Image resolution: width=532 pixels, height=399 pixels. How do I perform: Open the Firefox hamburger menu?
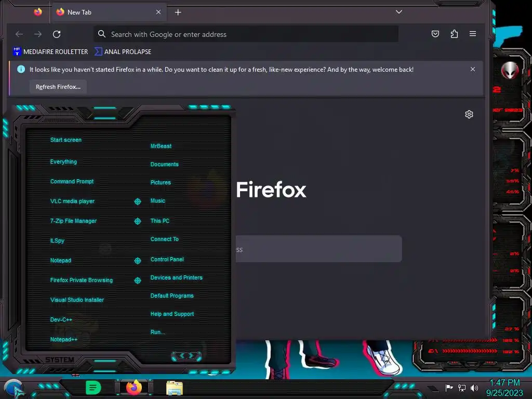tap(473, 34)
